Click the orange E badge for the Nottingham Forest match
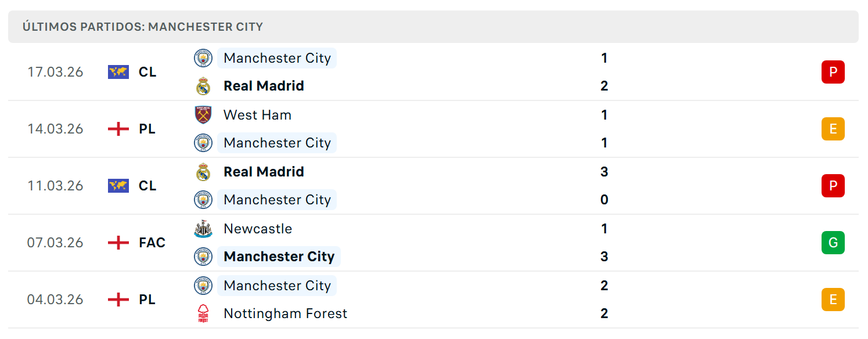Viewport: 868px width, 339px height. click(x=833, y=300)
